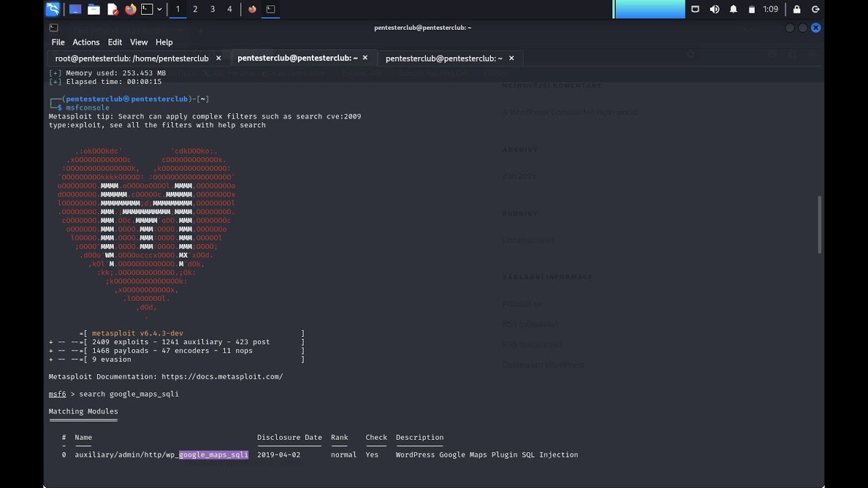This screenshot has width=868, height=488.
Task: Focus the Firefox window in taskbar
Action: [x=252, y=9]
